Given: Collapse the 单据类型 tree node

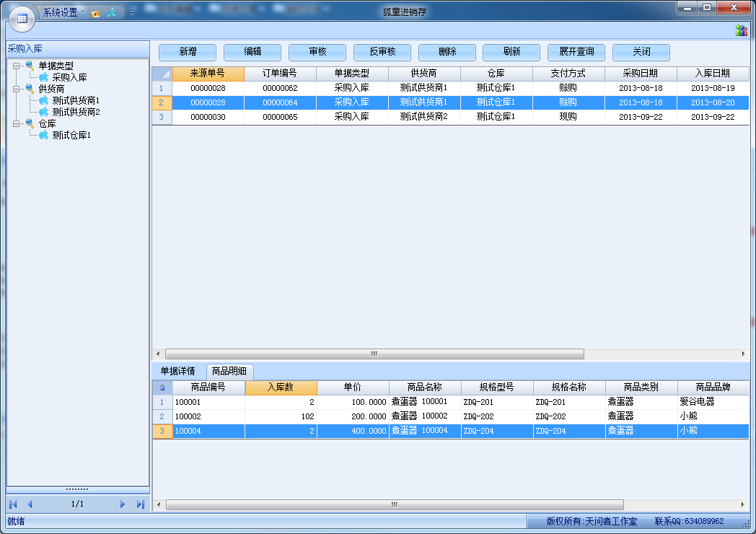Looking at the screenshot, I should coord(16,66).
